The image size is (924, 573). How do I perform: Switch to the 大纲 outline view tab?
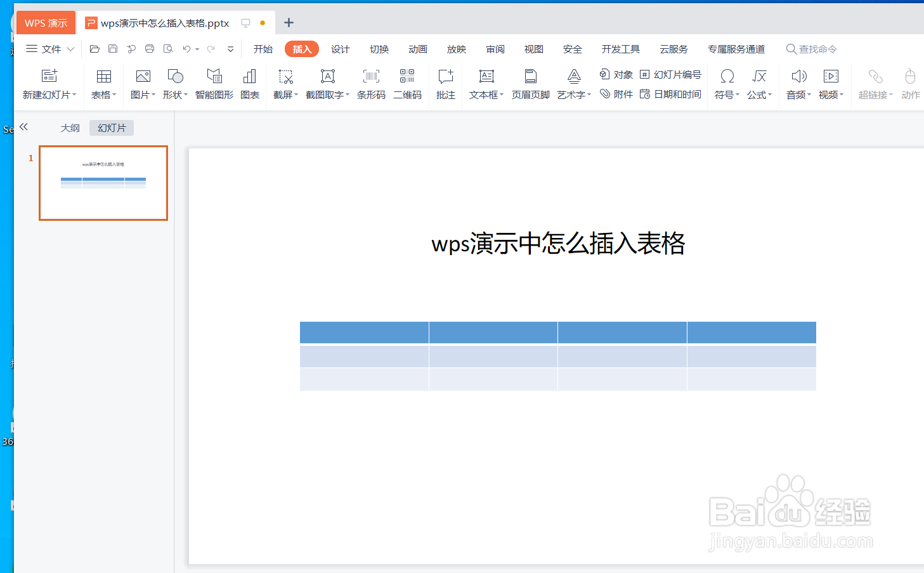coord(70,128)
